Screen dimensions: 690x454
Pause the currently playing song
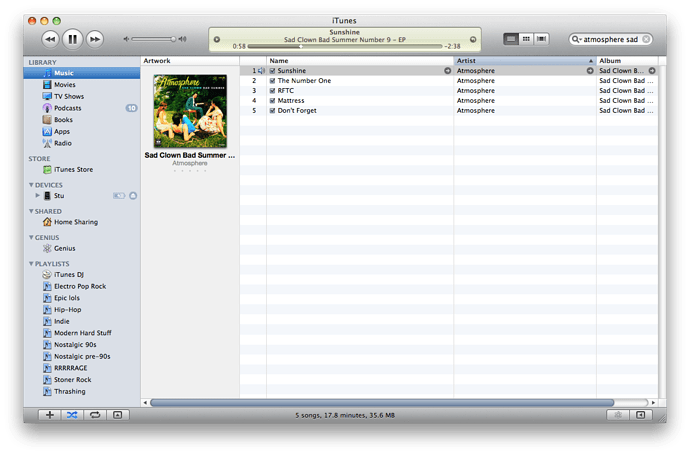(x=72, y=39)
